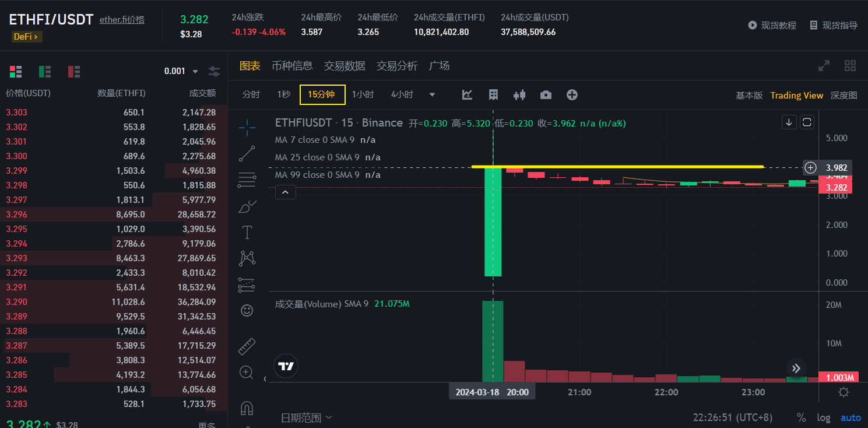868x428 pixels.
Task: Toggle auto scale on chart
Action: tap(851, 418)
